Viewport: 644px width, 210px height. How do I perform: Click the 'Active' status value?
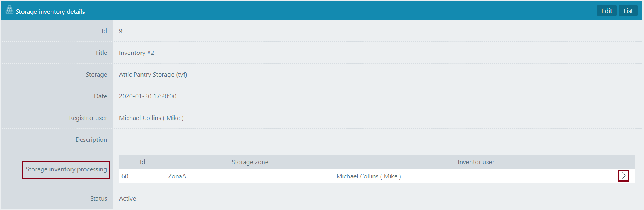(127, 199)
